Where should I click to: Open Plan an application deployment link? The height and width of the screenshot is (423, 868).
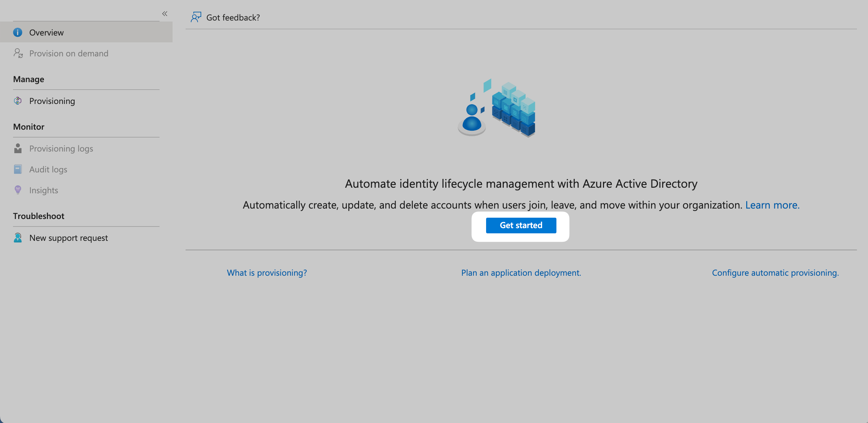pyautogui.click(x=521, y=272)
